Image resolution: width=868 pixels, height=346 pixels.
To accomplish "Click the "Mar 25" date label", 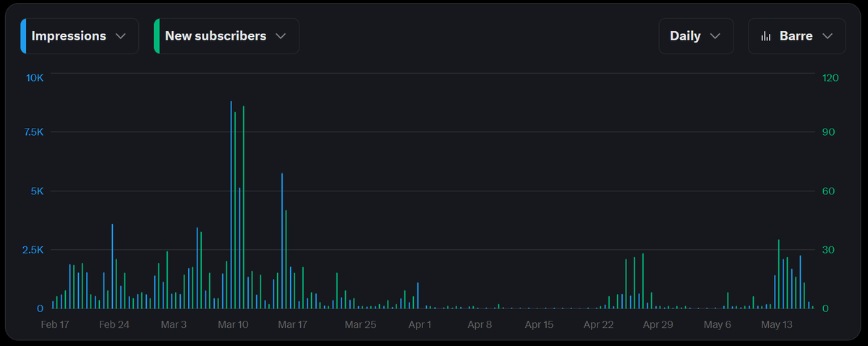I will (360, 325).
